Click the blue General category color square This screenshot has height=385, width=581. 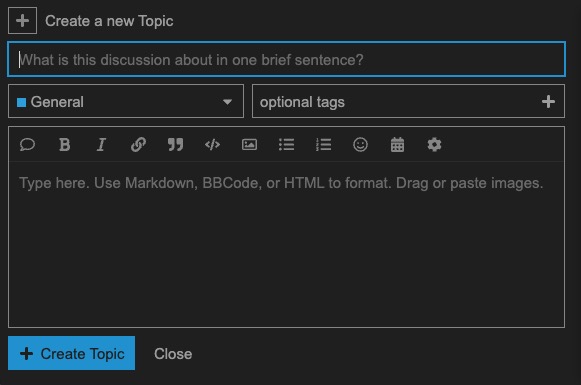tap(21, 102)
